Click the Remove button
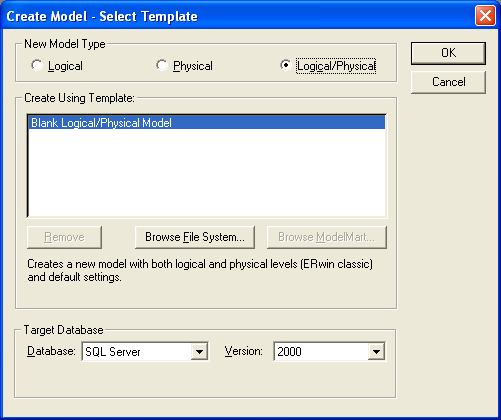501x420 pixels. 64,237
